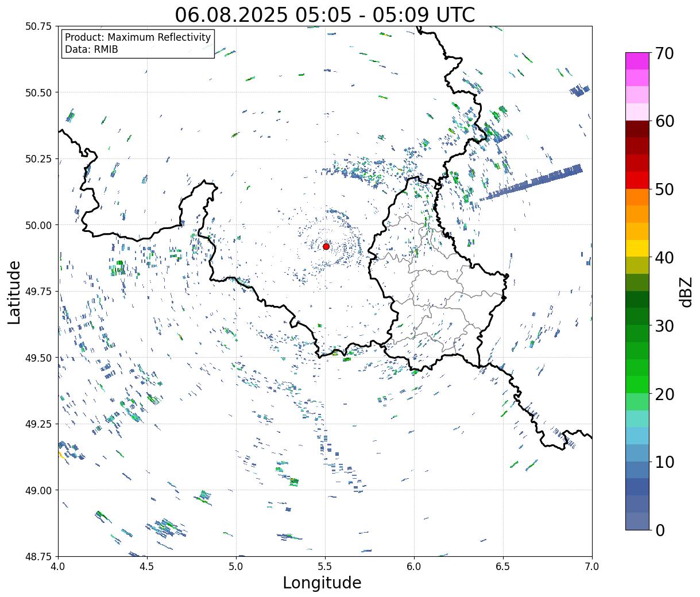This screenshot has height=597, width=700.
Task: Click the longitude tick label 6.0
Action: tap(414, 566)
